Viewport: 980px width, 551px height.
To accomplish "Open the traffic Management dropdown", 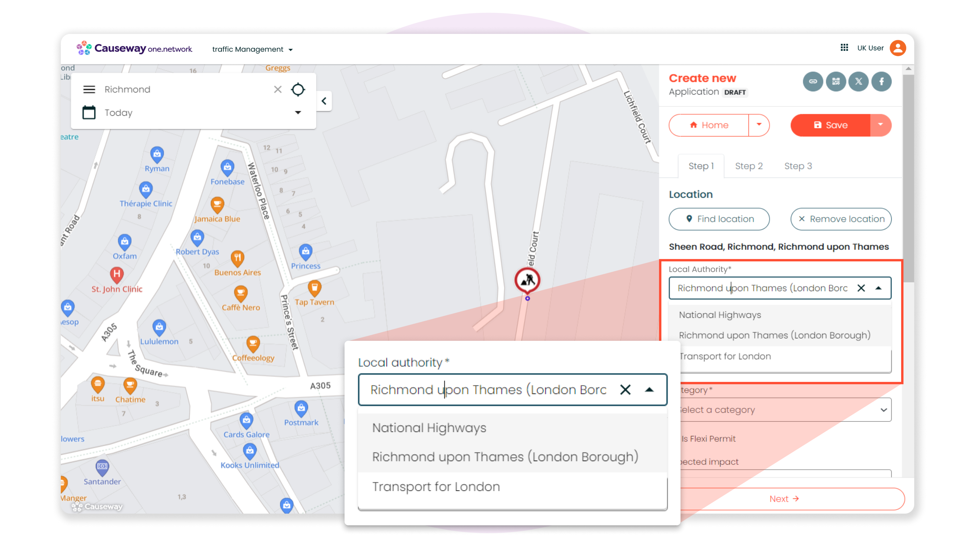I will click(x=252, y=49).
